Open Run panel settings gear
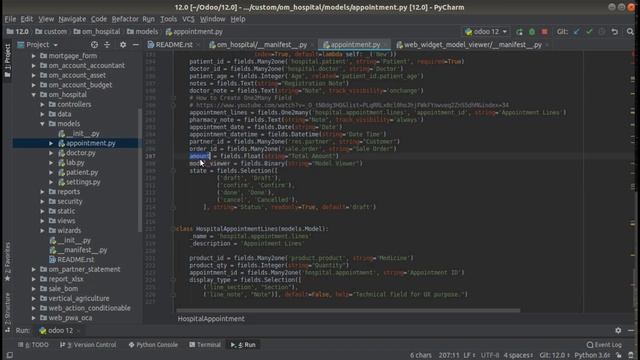Viewport: 640px width, 360px height. (618, 331)
